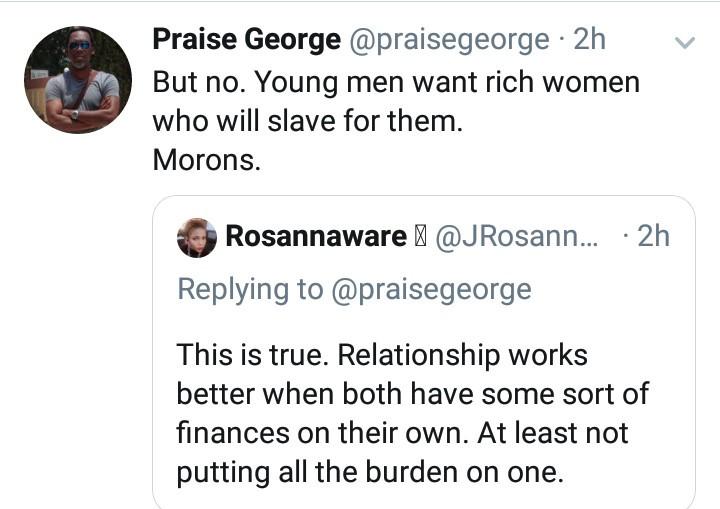This screenshot has width=720, height=509.
Task: Click the "better when both have" text line
Action: 412,393
